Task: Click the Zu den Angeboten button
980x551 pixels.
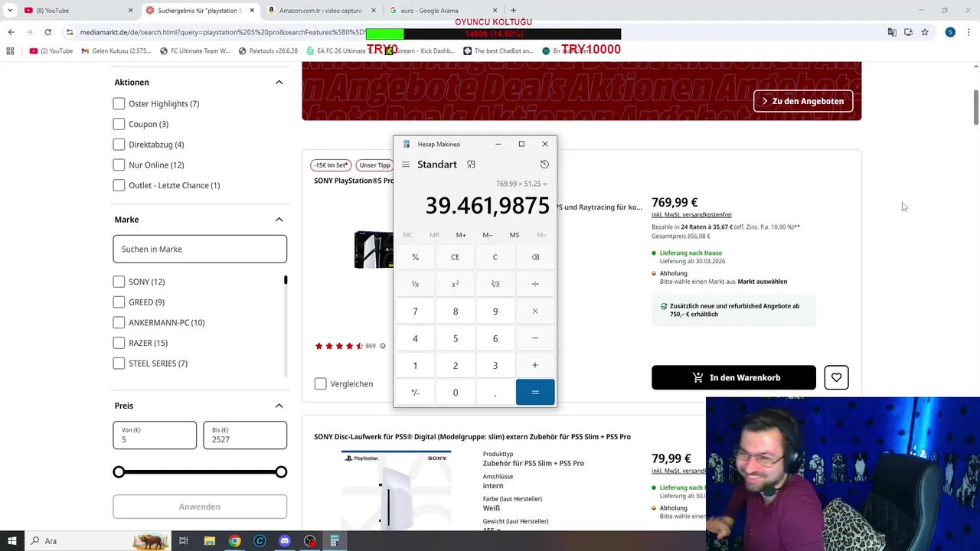Action: point(803,101)
